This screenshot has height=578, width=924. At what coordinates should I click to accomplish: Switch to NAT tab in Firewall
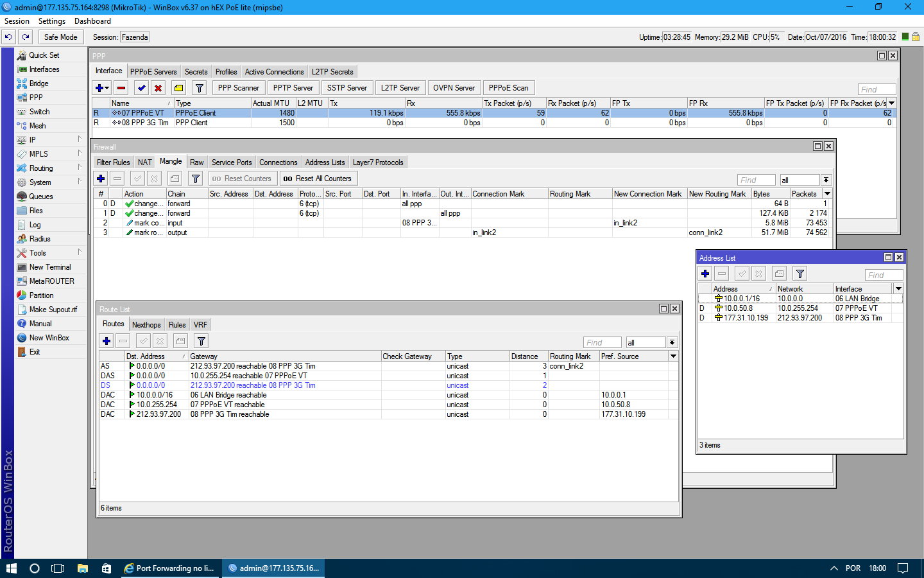point(145,162)
